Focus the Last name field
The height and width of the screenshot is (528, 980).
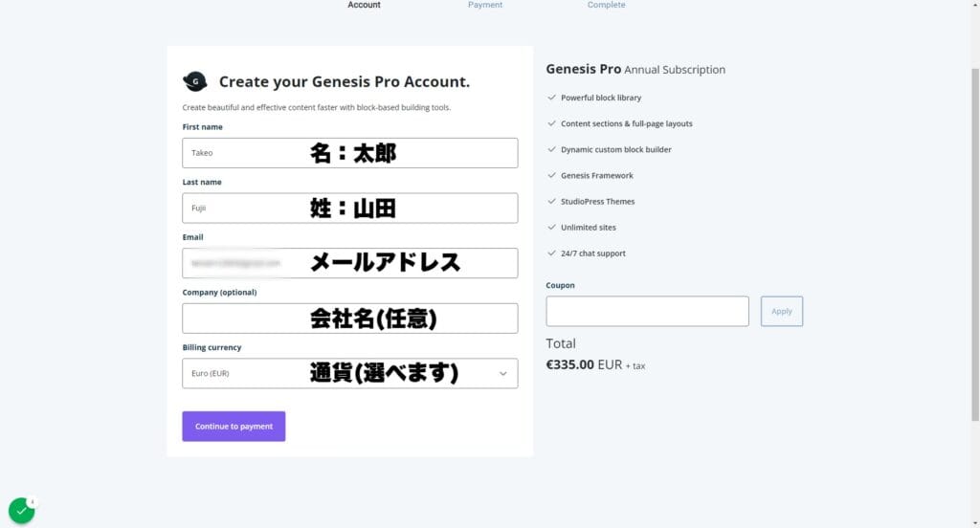(350, 209)
